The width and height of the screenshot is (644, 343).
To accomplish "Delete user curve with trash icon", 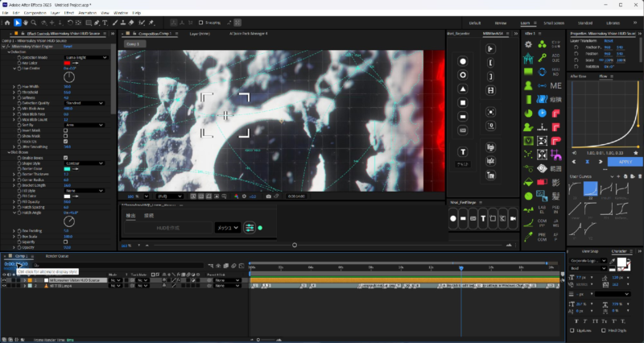I will pos(640,176).
